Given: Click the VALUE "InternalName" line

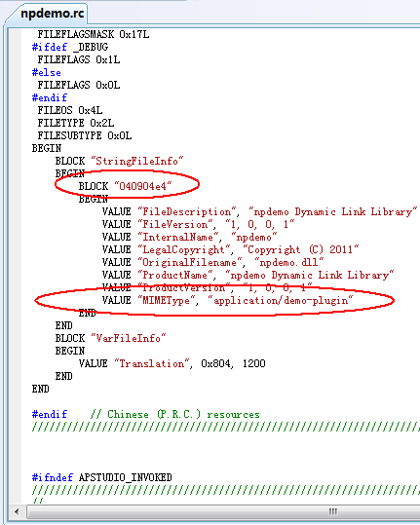Looking at the screenshot, I should click(x=190, y=237).
